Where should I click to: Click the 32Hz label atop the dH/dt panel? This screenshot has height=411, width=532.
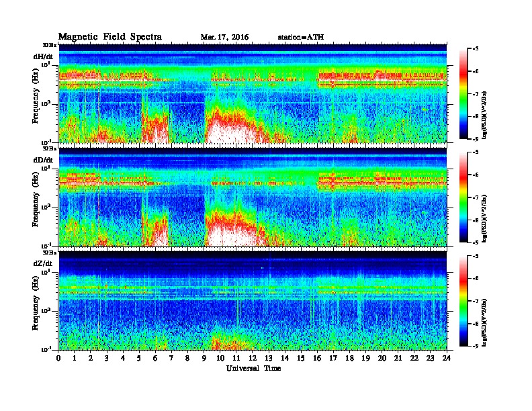[x=50, y=45]
